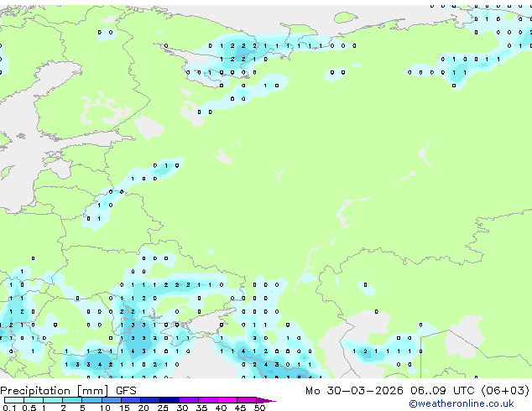The image size is (532, 411).
Task: Pick the legend swatch between 35 and 40
Action: click(207, 400)
